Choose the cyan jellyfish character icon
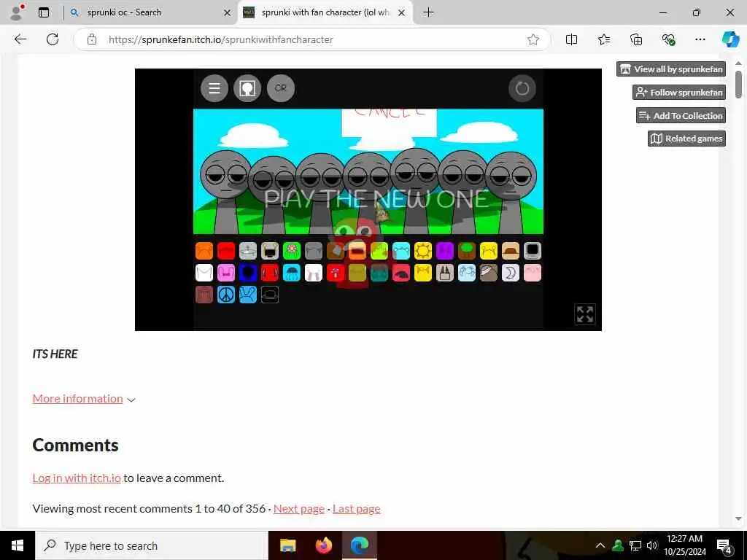This screenshot has width=747, height=560. pos(292,273)
